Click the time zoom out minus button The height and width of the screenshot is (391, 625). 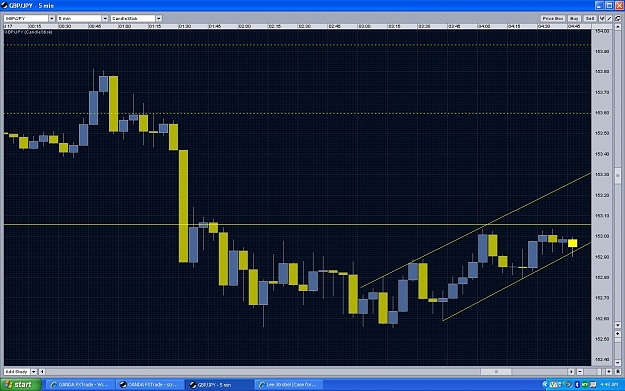click(x=580, y=371)
